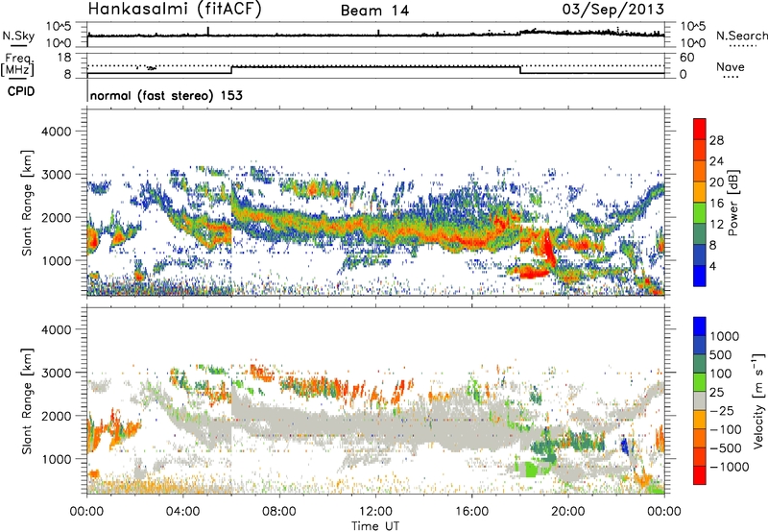The height and width of the screenshot is (532, 768).
Task: Click the dark blue velocity patch near 22:00
Action: pos(625,446)
